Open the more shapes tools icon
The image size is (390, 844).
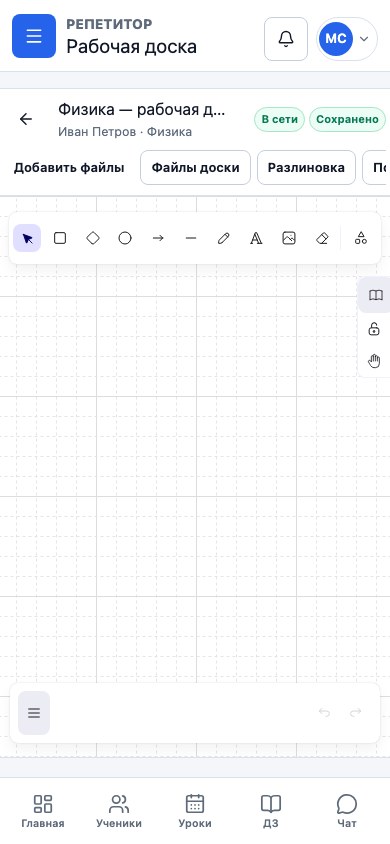(x=361, y=238)
